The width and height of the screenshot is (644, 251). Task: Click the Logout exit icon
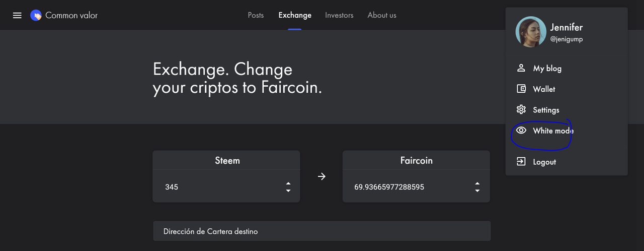[521, 161]
